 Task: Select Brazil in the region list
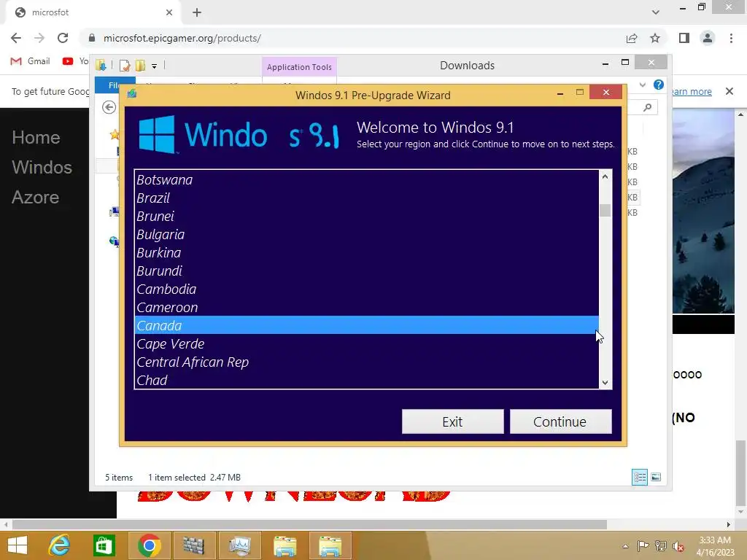(x=366, y=198)
